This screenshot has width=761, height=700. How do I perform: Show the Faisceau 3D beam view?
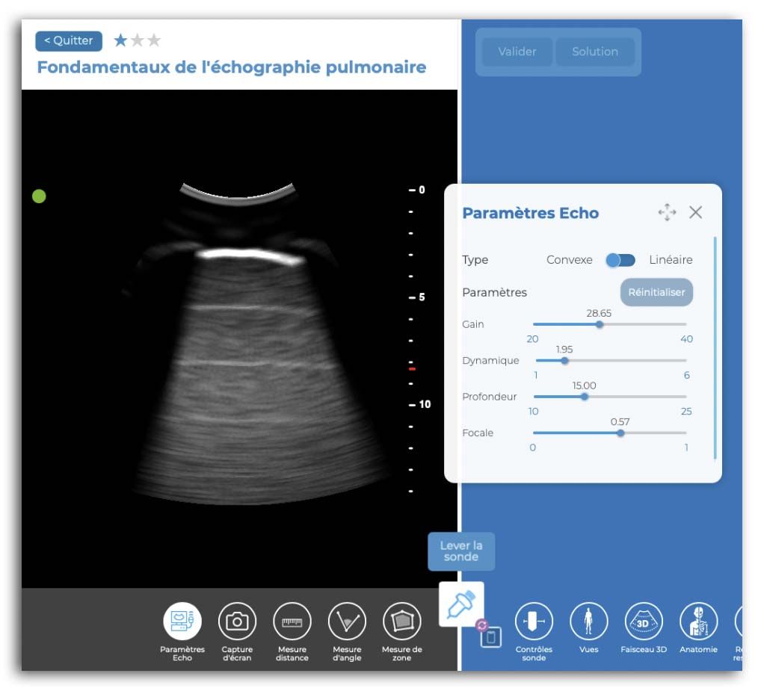coord(643,622)
